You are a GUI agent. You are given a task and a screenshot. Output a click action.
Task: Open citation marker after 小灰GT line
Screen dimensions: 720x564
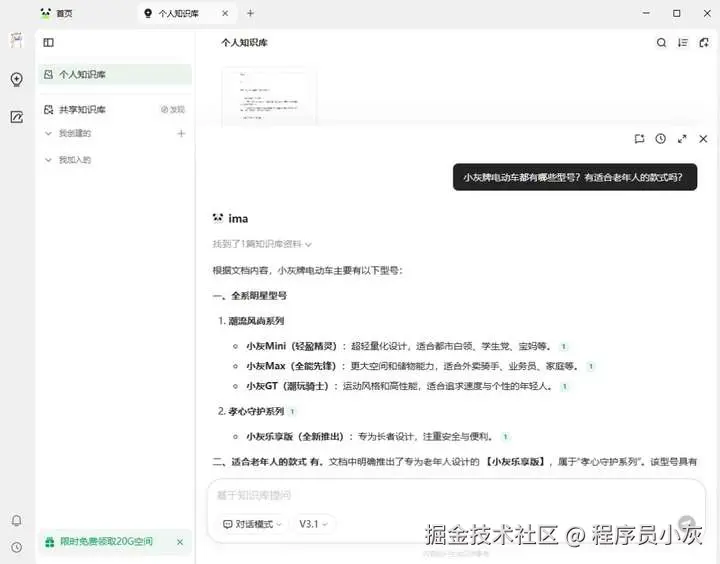[x=565, y=386]
